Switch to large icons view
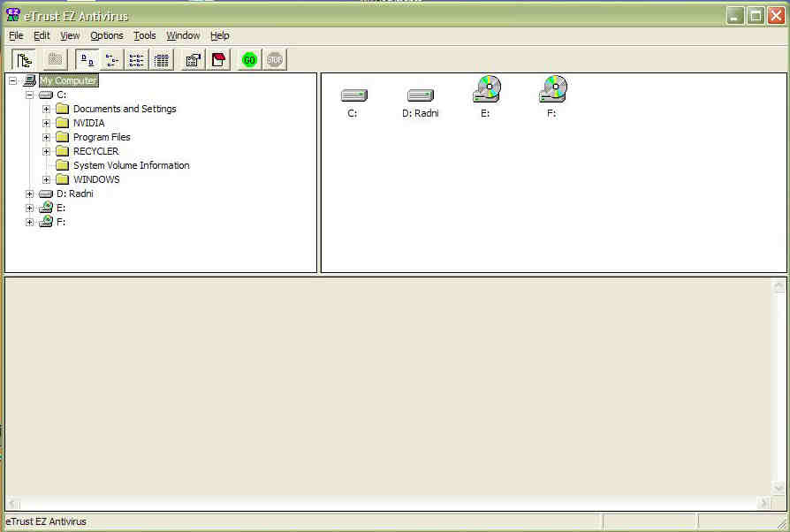 tap(87, 60)
